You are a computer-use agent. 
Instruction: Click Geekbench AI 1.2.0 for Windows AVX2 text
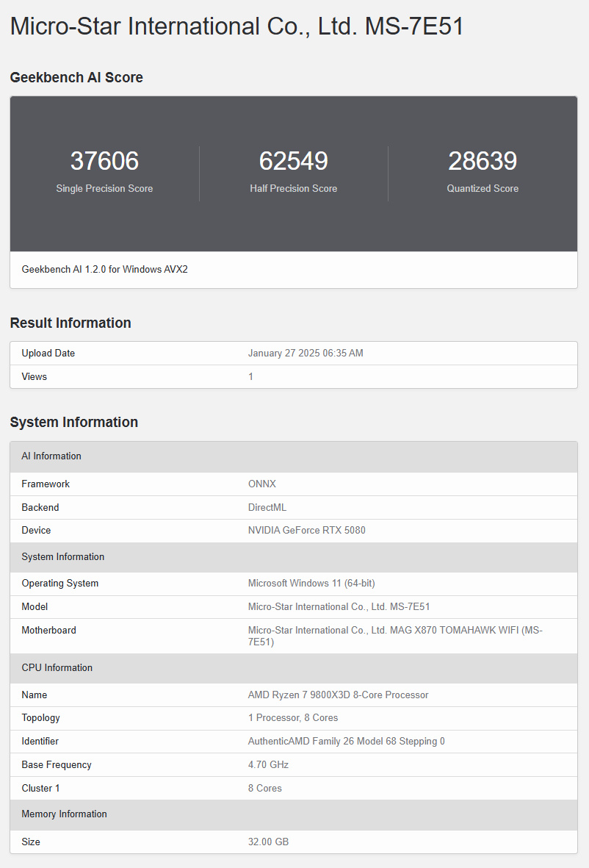104,270
